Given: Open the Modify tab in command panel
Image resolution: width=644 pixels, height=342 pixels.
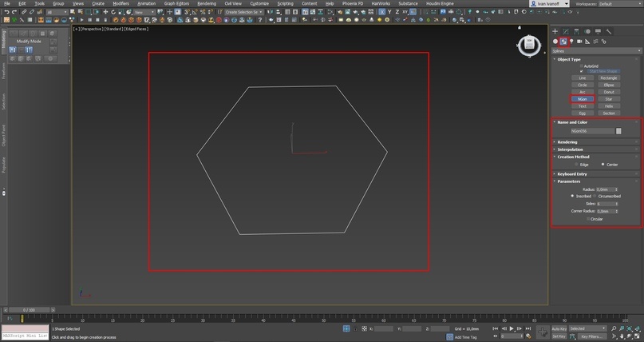Looking at the screenshot, I should (x=566, y=31).
